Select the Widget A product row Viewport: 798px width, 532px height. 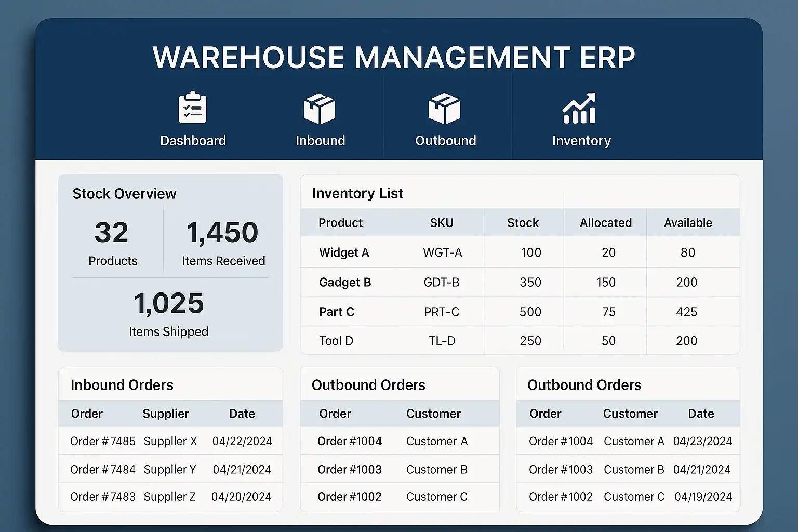[344, 252]
